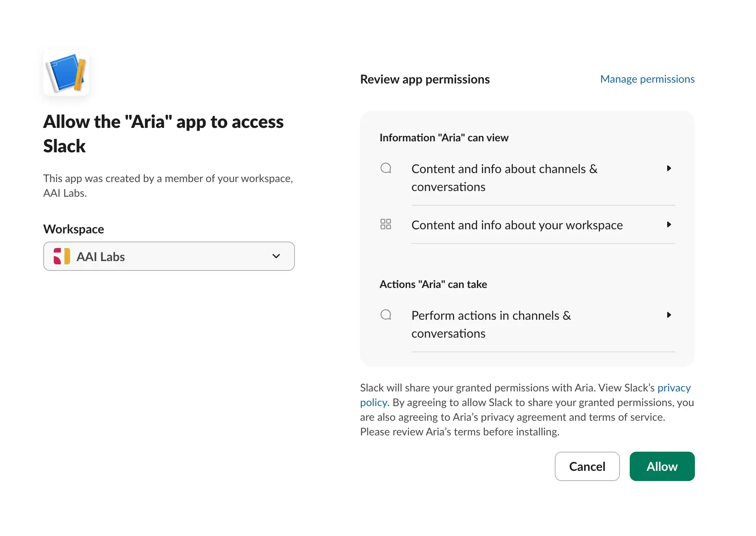Click 'Allow the "Aria" app to access Slack' title
The image size is (756, 536).
(163, 134)
